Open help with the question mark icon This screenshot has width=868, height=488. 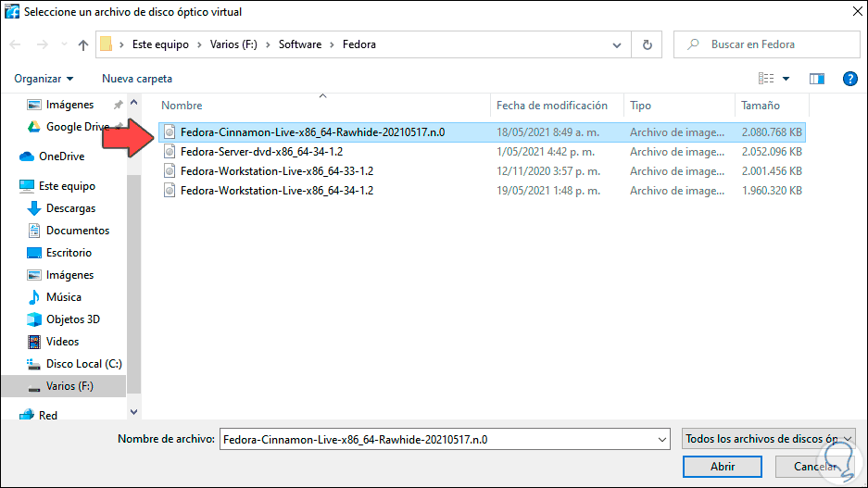coord(849,79)
